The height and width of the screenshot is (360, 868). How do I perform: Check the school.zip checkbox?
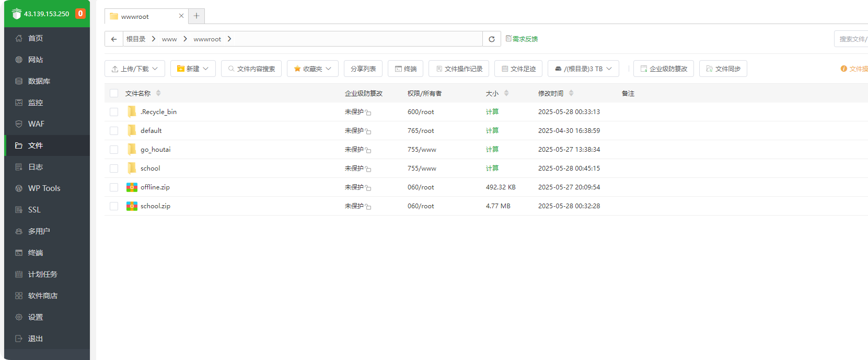coord(114,206)
